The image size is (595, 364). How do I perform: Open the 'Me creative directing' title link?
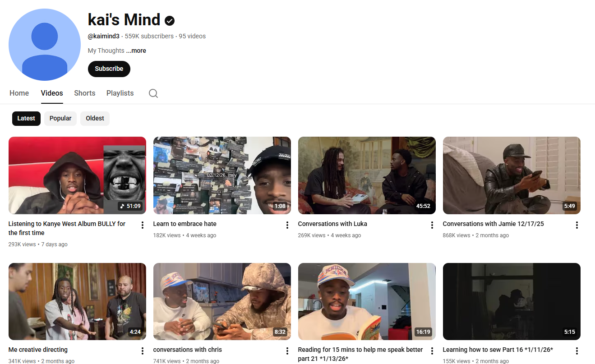coord(38,350)
